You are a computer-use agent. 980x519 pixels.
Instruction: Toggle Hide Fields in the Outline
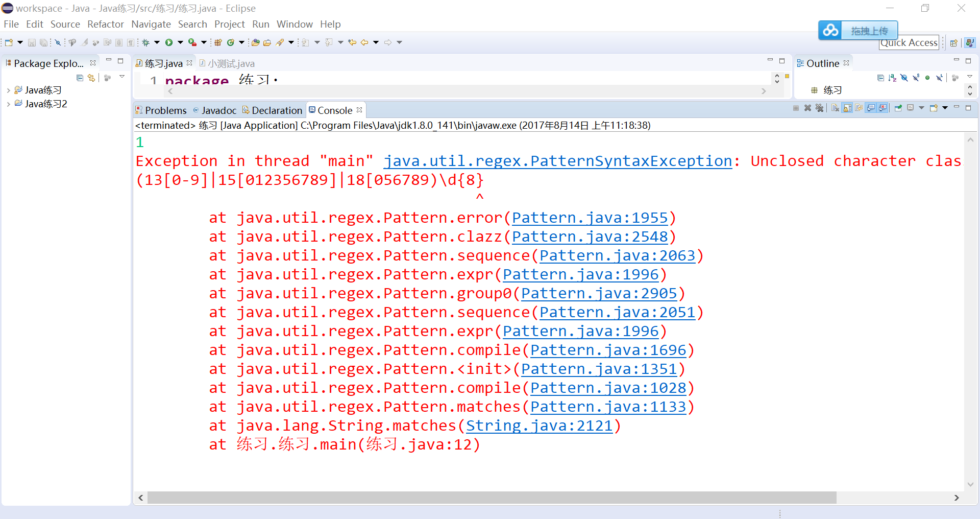click(904, 78)
